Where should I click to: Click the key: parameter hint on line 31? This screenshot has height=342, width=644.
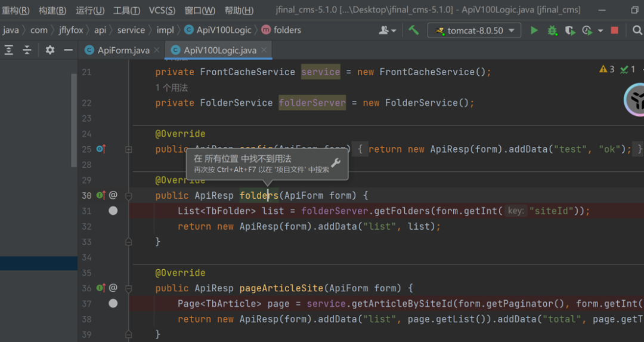tap(516, 211)
